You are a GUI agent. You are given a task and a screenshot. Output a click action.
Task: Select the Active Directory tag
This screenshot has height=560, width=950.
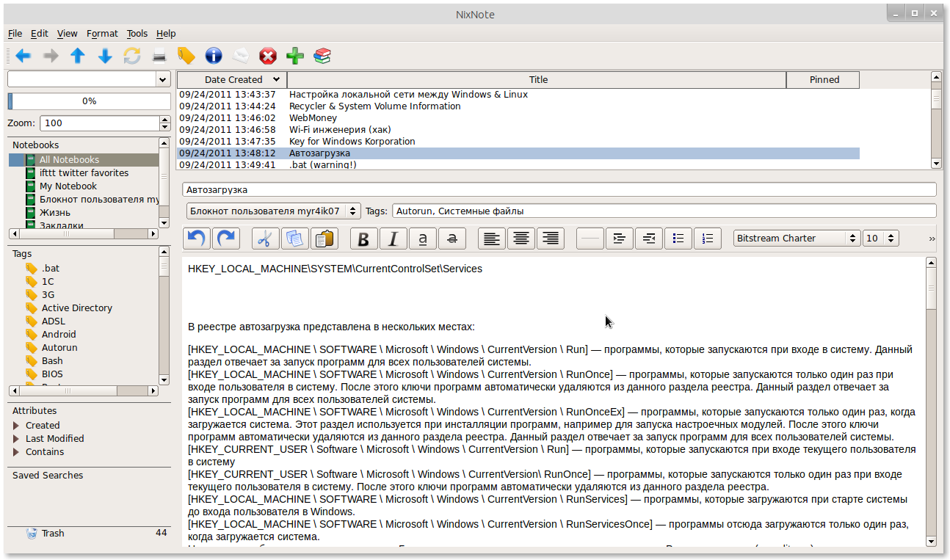[x=77, y=308]
